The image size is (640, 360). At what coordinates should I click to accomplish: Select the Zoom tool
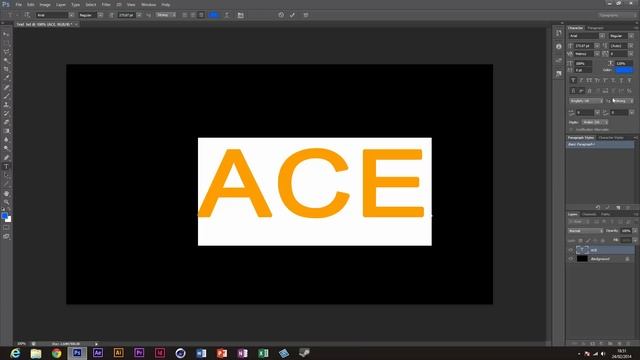pos(6,202)
